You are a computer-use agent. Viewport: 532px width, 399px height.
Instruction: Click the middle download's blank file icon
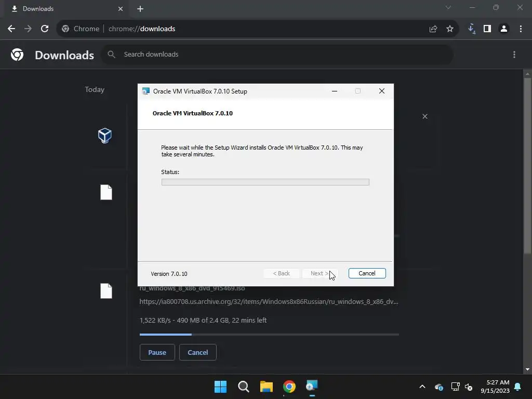[x=106, y=192]
